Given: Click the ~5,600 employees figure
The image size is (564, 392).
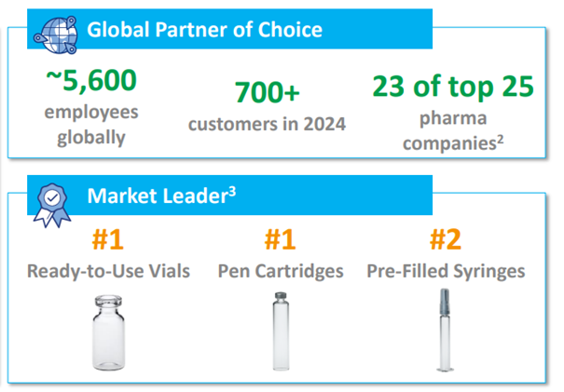Looking at the screenshot, I should coord(93,81).
